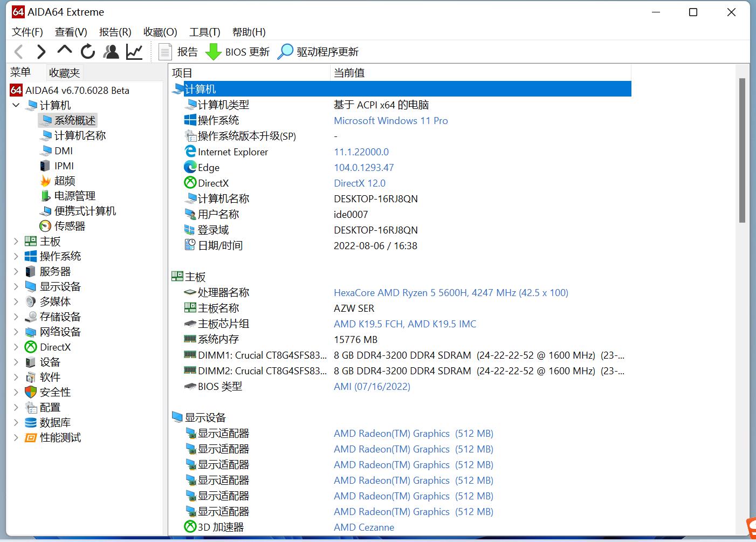The height and width of the screenshot is (542, 756).
Task: Click the vertical scrollbar in details pane
Action: (x=742, y=151)
